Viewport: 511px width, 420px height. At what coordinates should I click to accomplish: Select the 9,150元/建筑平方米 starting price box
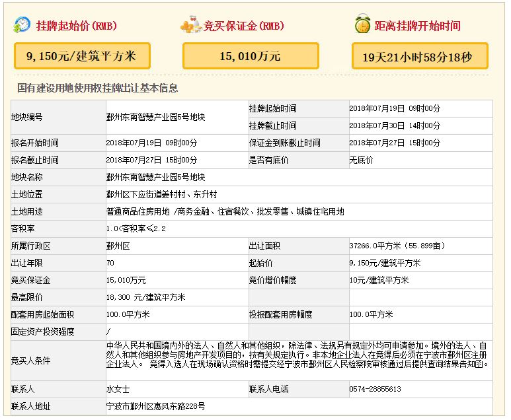pyautogui.click(x=82, y=56)
